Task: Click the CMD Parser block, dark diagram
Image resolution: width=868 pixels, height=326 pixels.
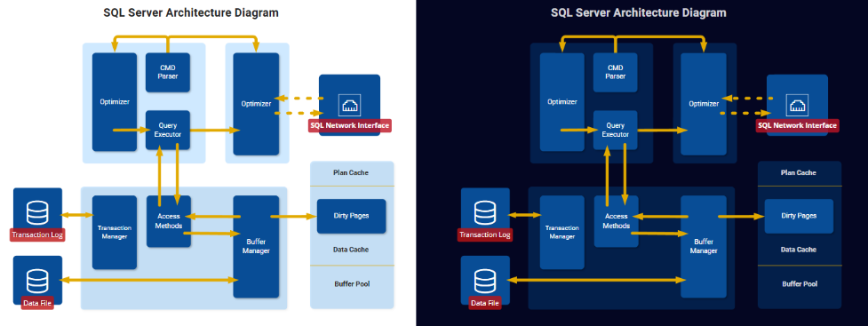Action: [x=616, y=73]
